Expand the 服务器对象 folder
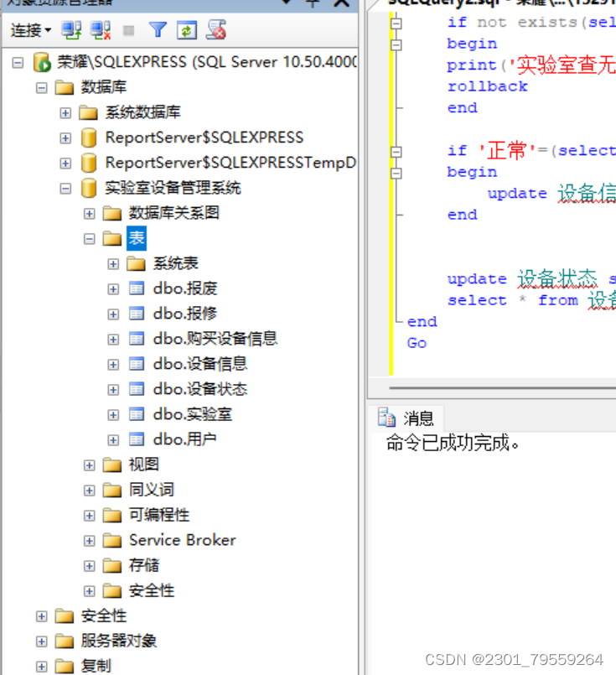The image size is (616, 675). pyautogui.click(x=42, y=641)
